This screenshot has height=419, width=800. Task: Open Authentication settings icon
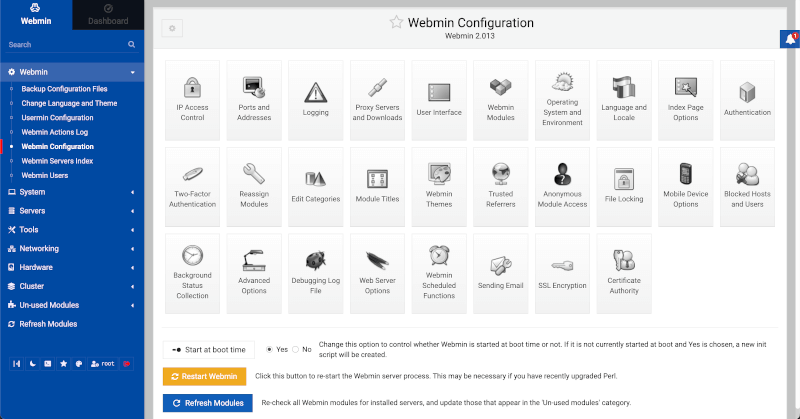tap(747, 101)
